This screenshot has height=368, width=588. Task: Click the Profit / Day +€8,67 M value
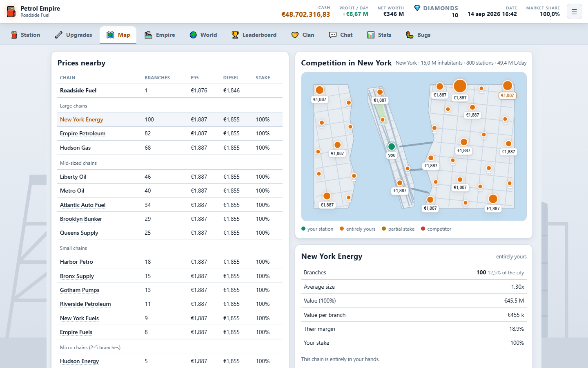pos(355,14)
